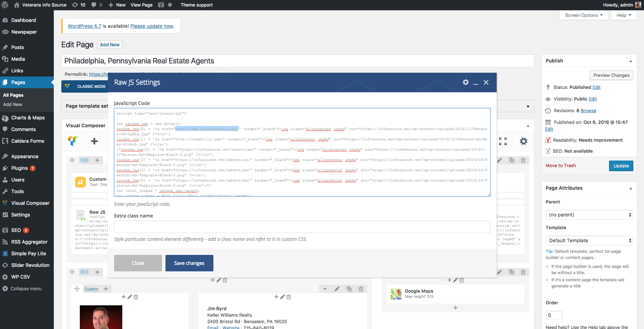This screenshot has height=329, width=644.
Task: Click the RSS Aggregator icon in sidebar
Action: click(5, 242)
